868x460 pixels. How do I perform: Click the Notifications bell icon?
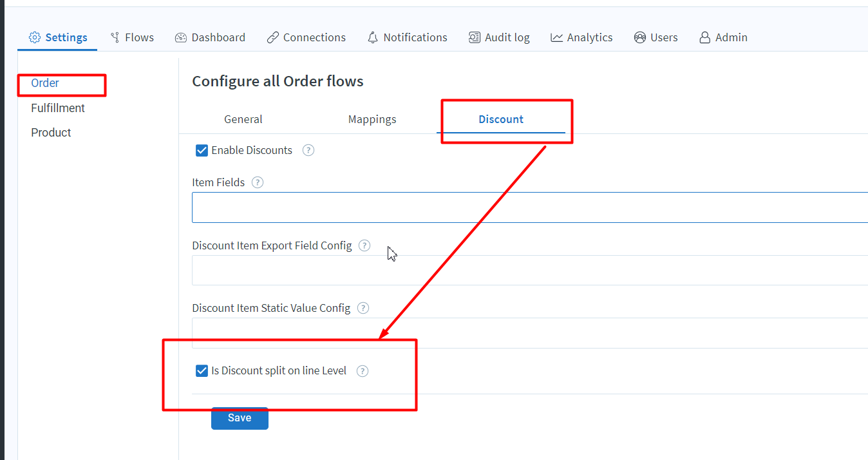pyautogui.click(x=373, y=37)
